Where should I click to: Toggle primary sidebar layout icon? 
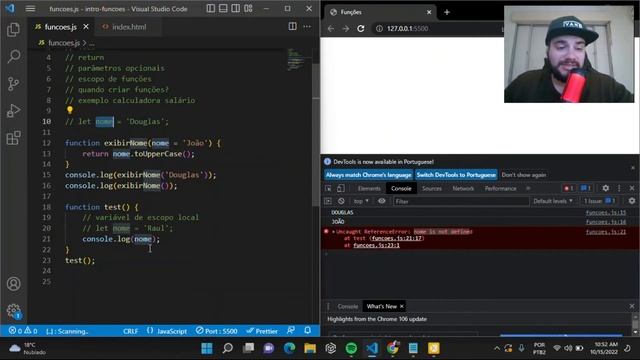[x=211, y=9]
